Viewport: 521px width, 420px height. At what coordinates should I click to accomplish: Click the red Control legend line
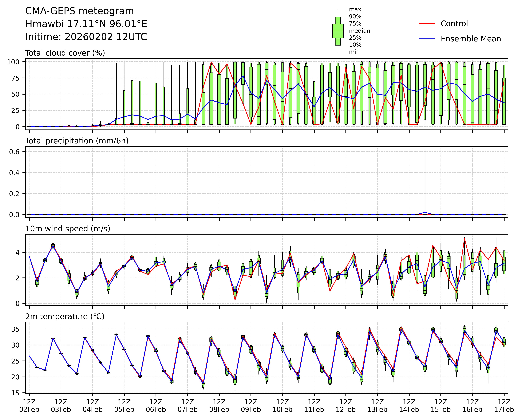pos(427,24)
